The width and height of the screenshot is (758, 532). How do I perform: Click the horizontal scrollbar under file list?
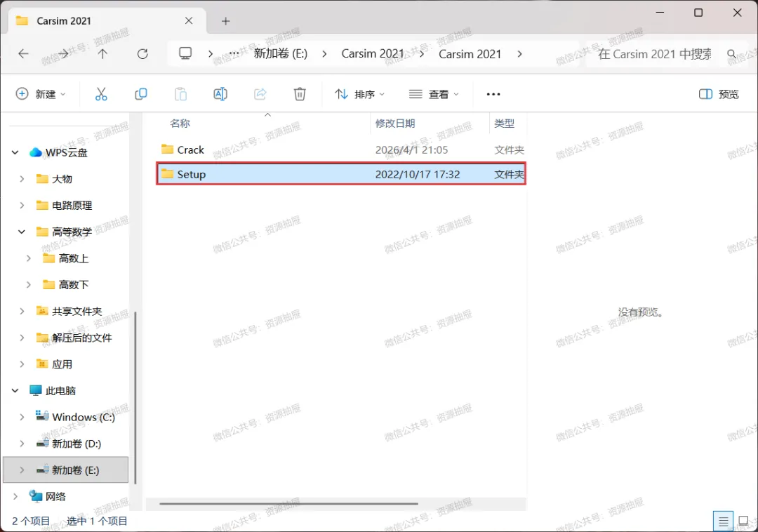pyautogui.click(x=288, y=503)
